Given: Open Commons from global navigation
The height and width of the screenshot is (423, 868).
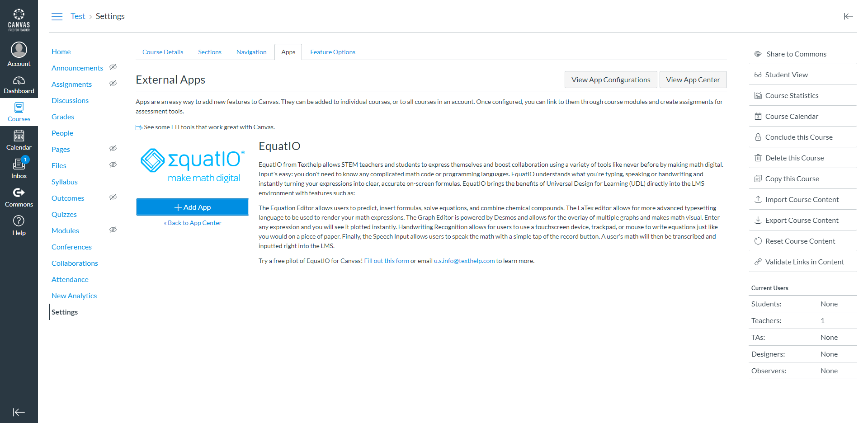Looking at the screenshot, I should point(19,197).
